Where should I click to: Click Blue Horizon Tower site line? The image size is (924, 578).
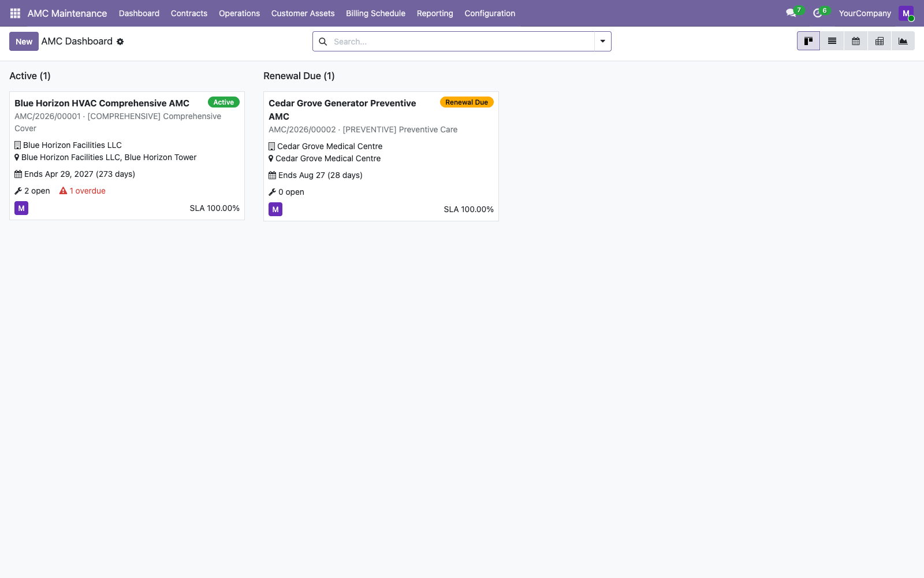[x=109, y=157]
